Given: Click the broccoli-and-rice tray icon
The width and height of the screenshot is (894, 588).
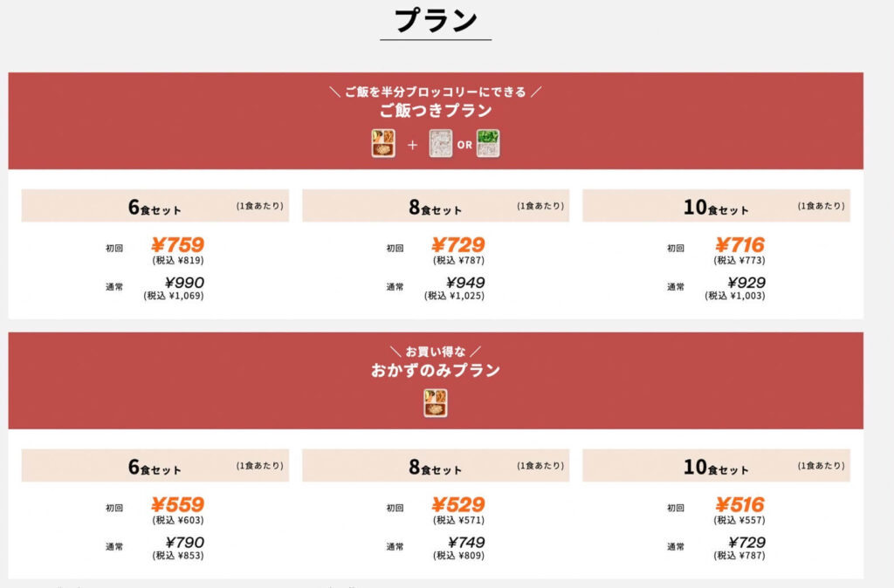Looking at the screenshot, I should click(488, 143).
